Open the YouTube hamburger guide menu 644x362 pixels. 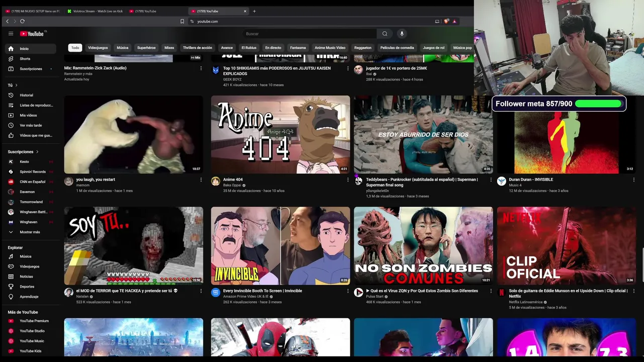(11, 34)
